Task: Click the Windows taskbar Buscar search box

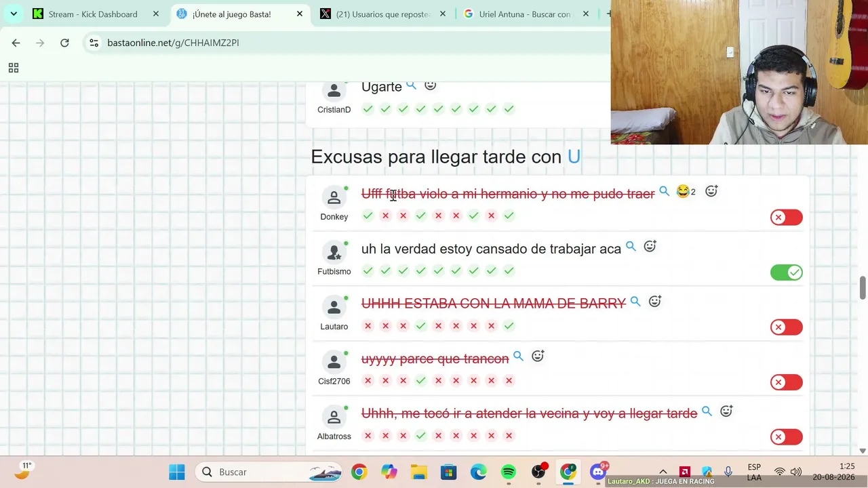Action: click(269, 472)
